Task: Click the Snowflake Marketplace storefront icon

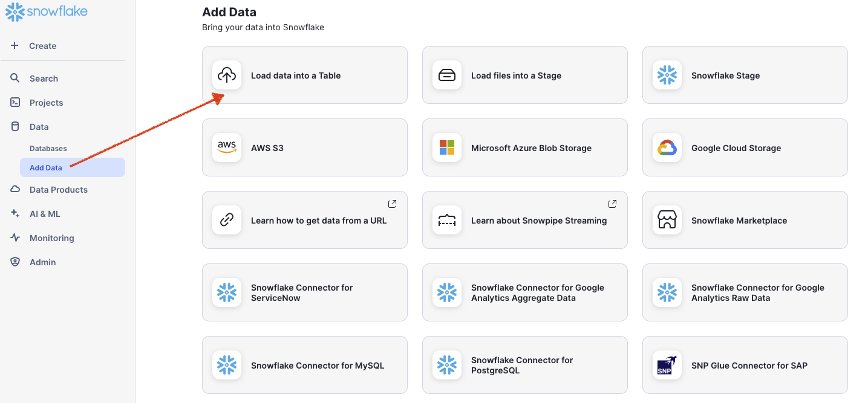Action: tap(667, 221)
